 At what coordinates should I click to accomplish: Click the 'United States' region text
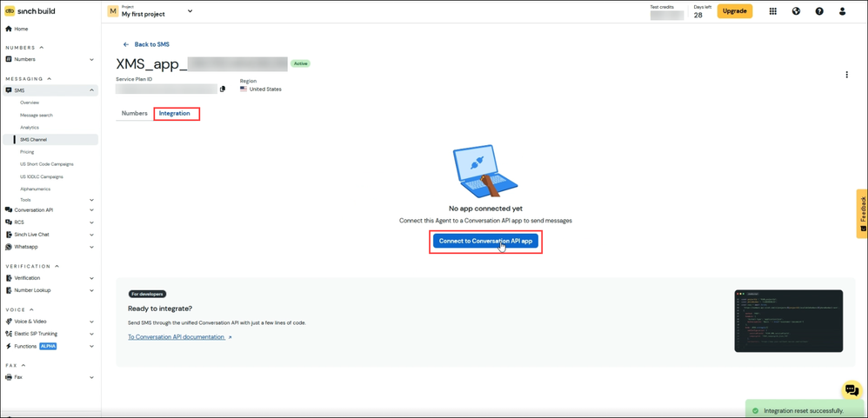265,89
